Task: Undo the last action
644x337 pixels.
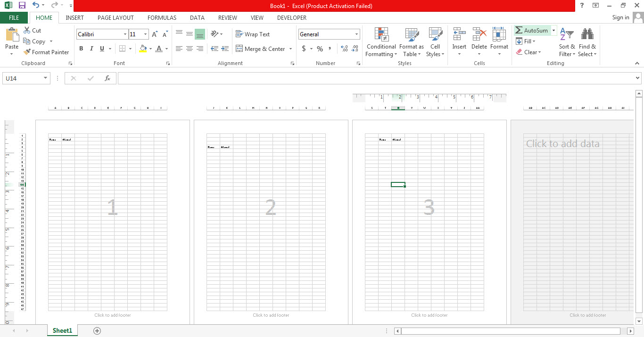Action: coord(36,6)
